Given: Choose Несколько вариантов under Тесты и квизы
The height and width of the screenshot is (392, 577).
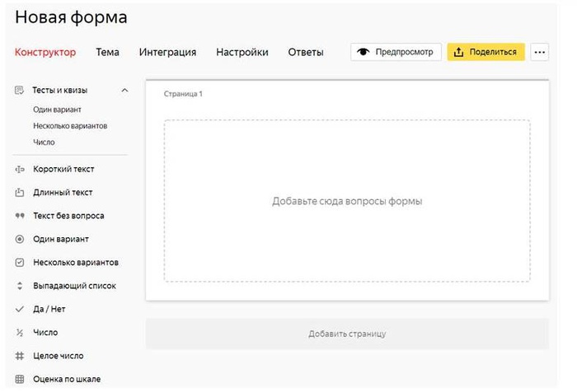Looking at the screenshot, I should [x=70, y=126].
